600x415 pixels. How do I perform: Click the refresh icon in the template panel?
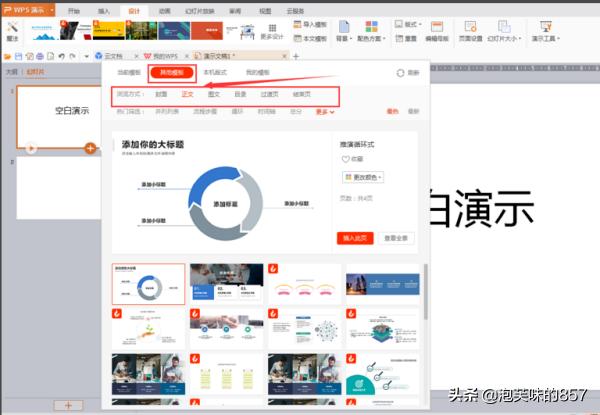400,73
